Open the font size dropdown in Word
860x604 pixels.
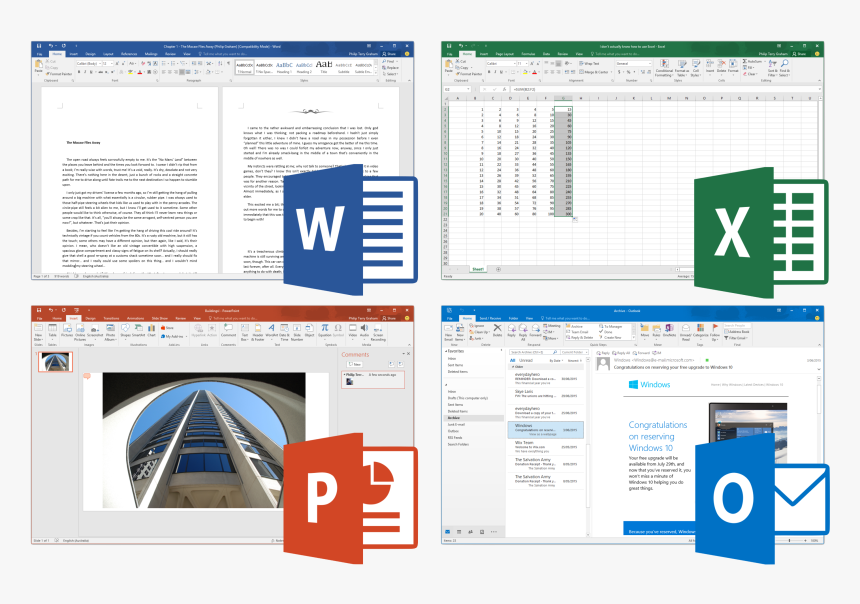tap(110, 63)
